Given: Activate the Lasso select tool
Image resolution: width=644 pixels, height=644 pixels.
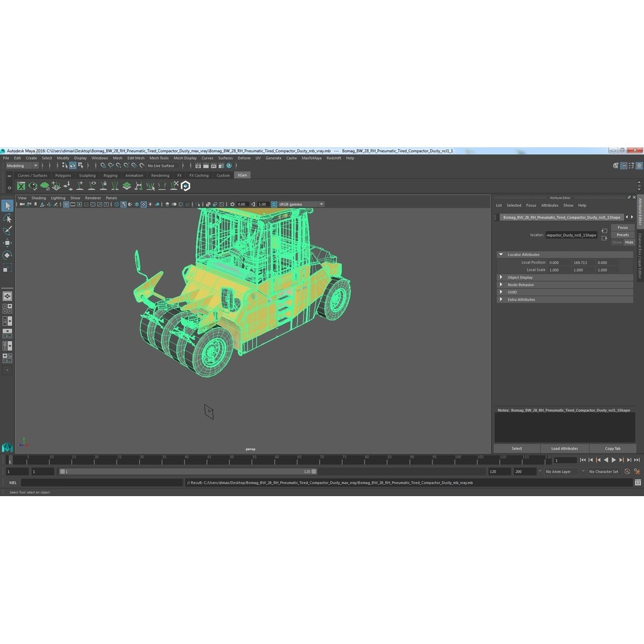Looking at the screenshot, I should (x=7, y=218).
